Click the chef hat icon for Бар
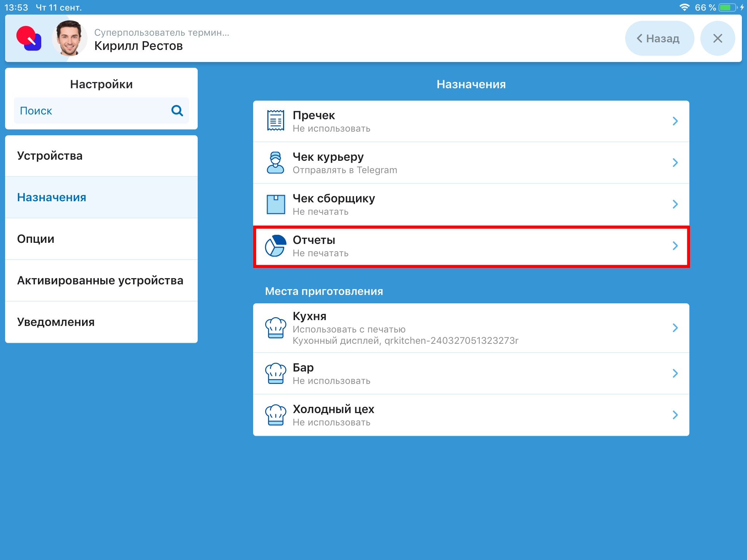The height and width of the screenshot is (560, 747). [x=275, y=373]
